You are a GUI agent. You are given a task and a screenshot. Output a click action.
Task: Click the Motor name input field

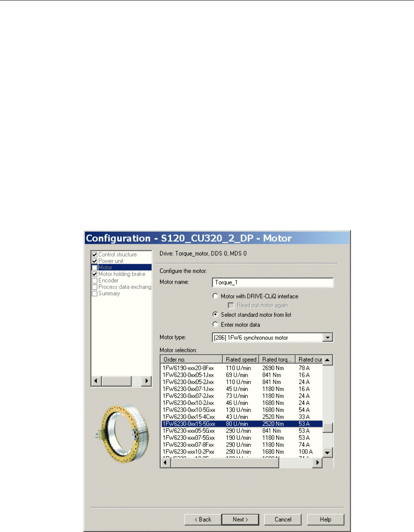tap(273, 282)
